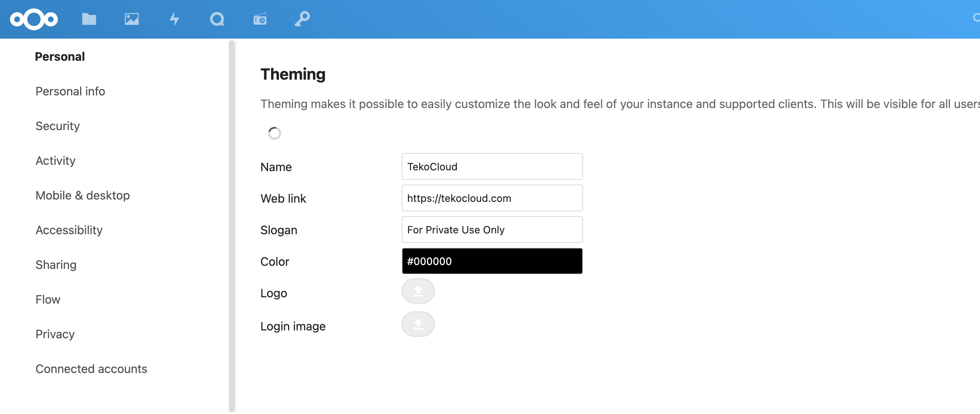Open Privacy settings section

pyautogui.click(x=55, y=334)
